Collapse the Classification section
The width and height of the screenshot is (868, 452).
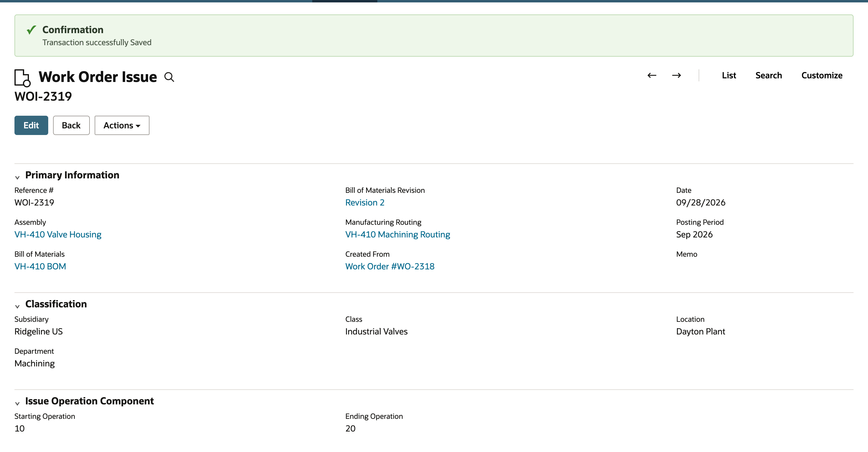(x=17, y=306)
